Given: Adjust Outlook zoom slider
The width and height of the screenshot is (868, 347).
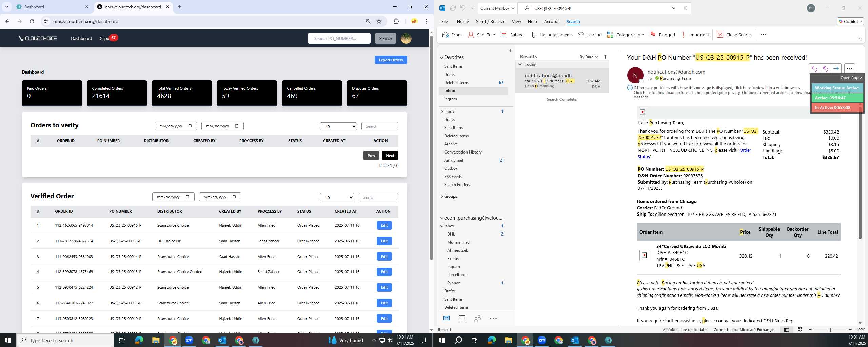Looking at the screenshot, I should (830, 330).
